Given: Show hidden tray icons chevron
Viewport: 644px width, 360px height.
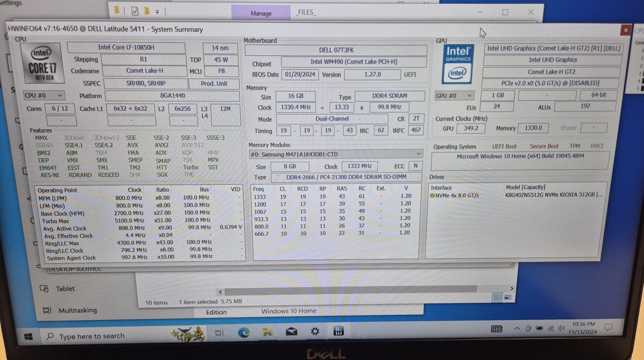Looking at the screenshot, I should [x=517, y=328].
